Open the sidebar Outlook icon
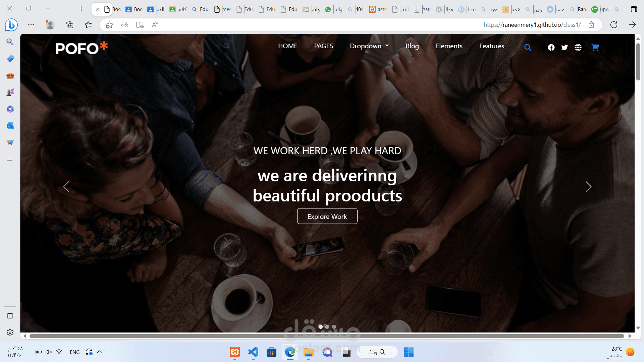 (x=10, y=126)
